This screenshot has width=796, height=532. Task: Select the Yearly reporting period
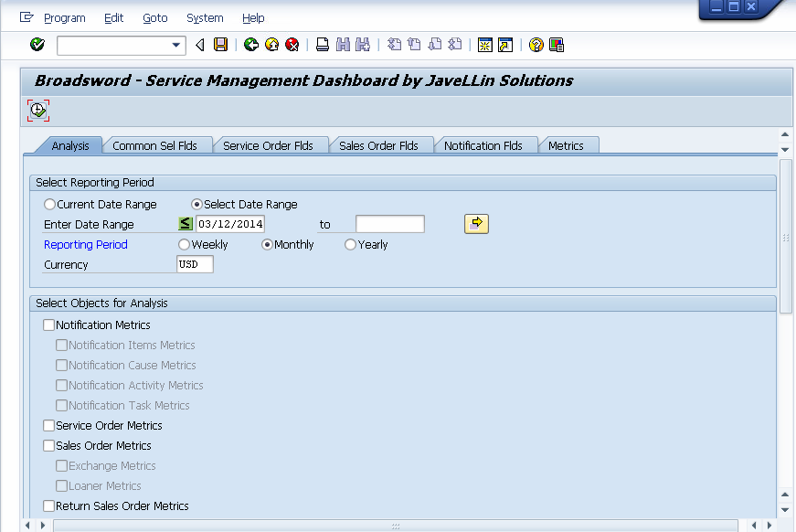tap(350, 245)
